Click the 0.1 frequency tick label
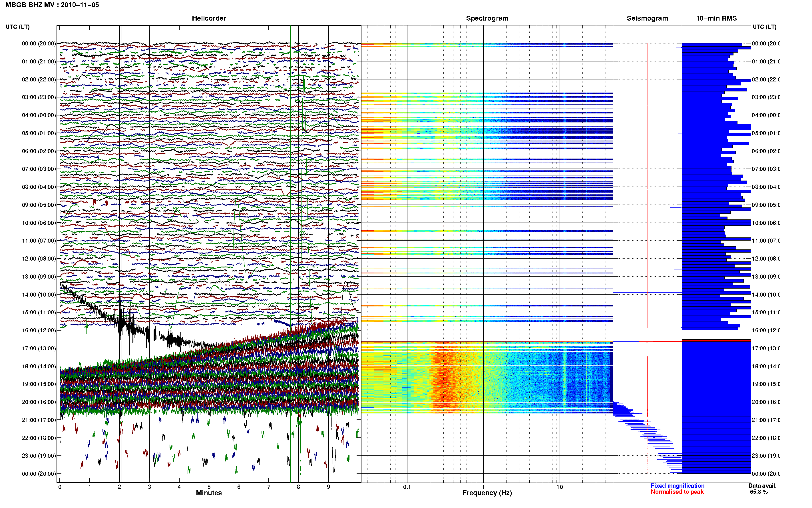The width and height of the screenshot is (812, 508). click(x=407, y=487)
